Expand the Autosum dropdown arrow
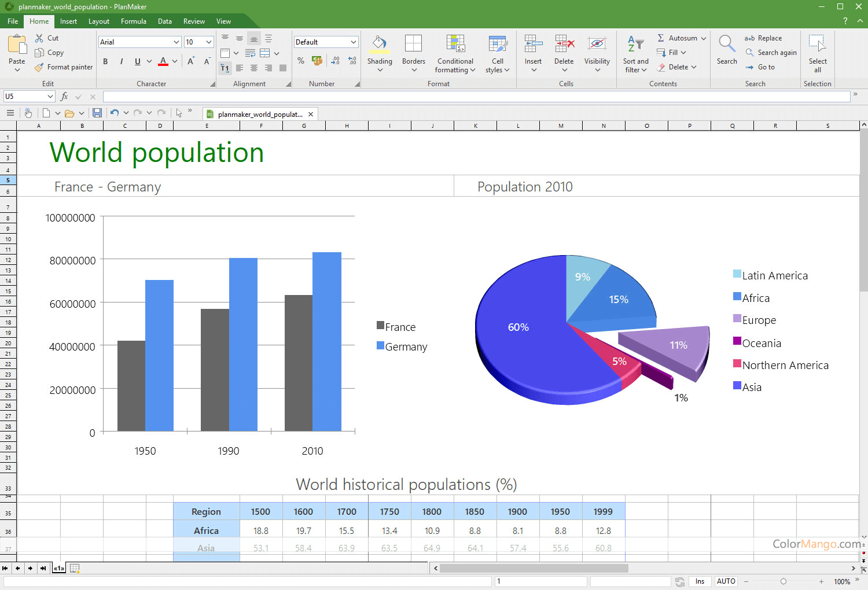The height and width of the screenshot is (590, 868). pyautogui.click(x=704, y=38)
